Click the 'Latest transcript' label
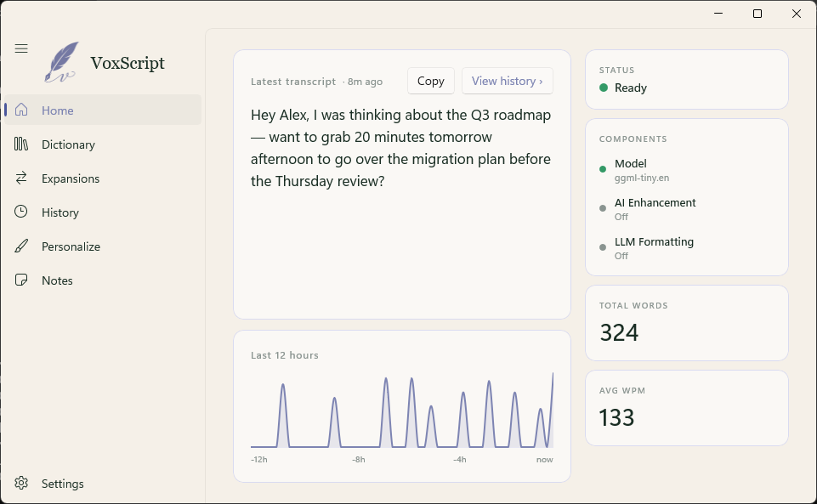 coord(293,82)
